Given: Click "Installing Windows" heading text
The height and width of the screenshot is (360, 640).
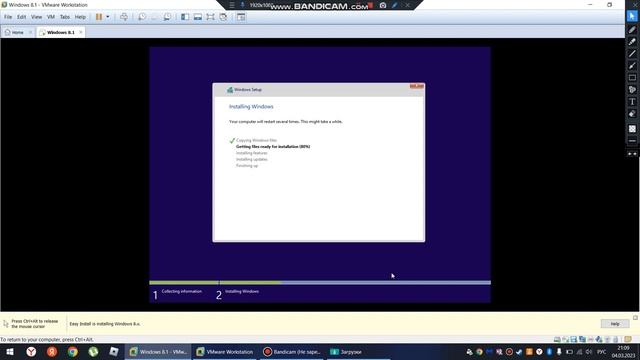Looking at the screenshot, I should point(251,107).
